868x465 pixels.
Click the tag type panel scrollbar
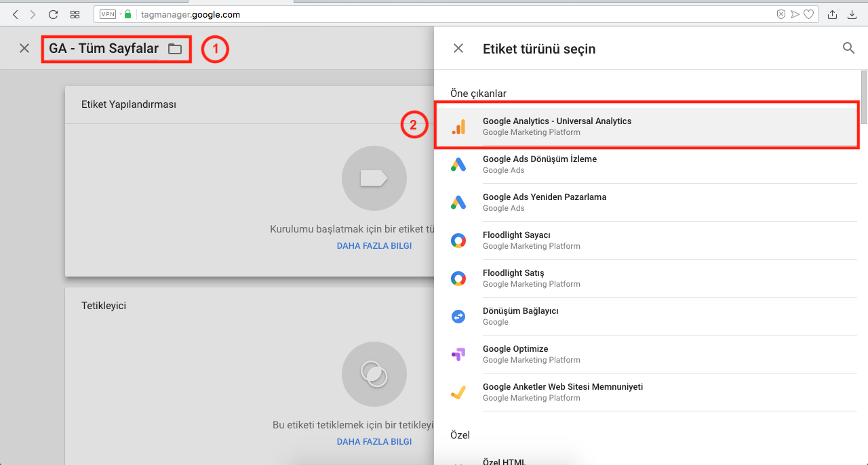click(x=864, y=97)
